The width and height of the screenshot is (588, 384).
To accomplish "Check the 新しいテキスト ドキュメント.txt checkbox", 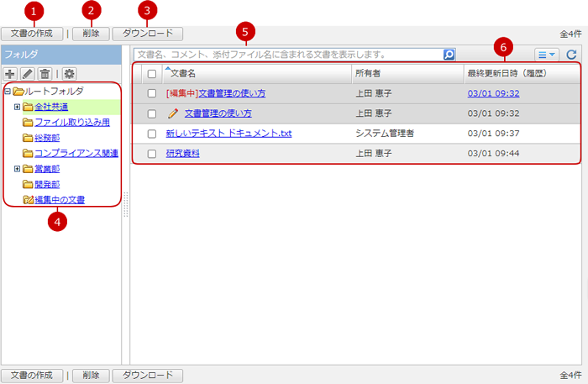I will pos(152,134).
